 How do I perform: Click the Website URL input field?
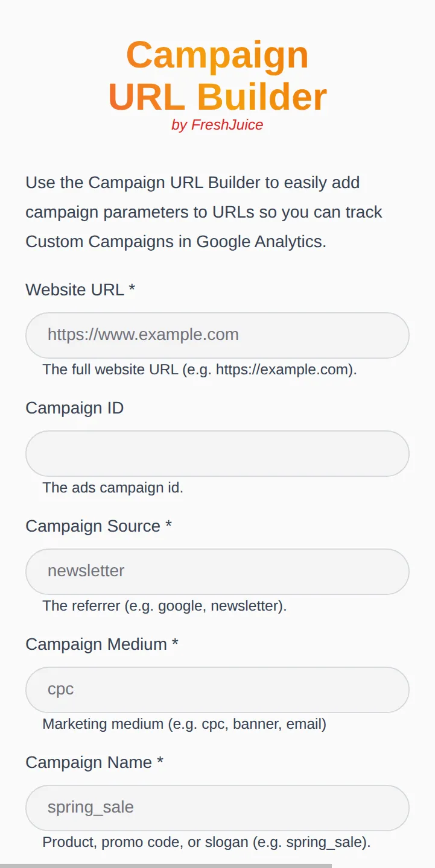tap(217, 335)
